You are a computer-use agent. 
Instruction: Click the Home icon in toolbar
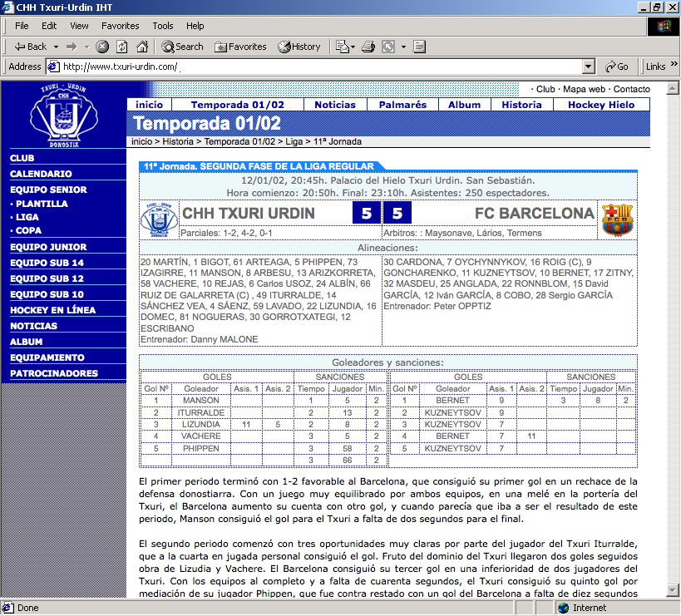(x=142, y=47)
